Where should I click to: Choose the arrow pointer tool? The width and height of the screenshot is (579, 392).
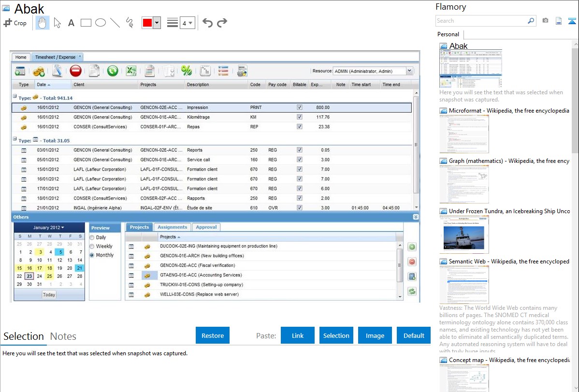(x=57, y=23)
